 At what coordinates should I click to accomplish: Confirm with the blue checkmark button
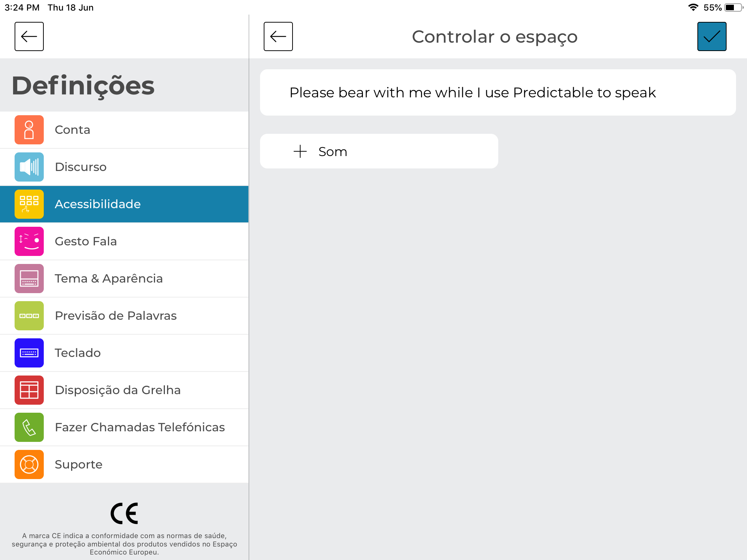712,36
